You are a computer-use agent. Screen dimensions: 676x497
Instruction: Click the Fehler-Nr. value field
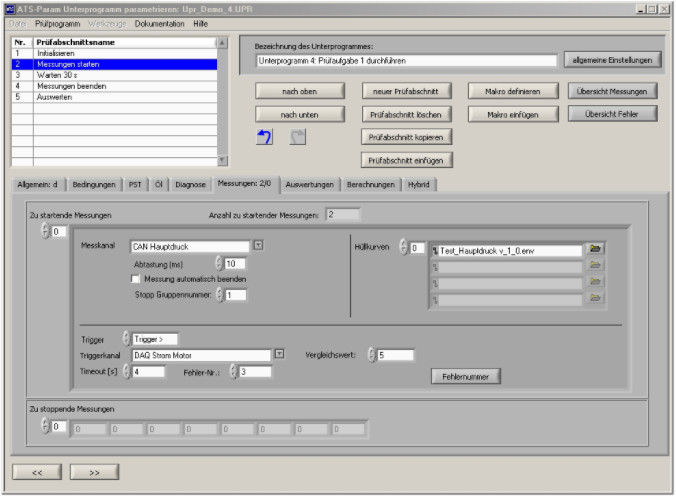coord(256,372)
